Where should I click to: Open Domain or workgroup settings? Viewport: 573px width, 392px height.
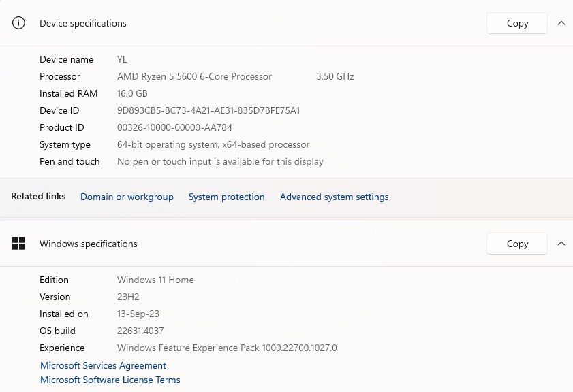[x=127, y=197]
